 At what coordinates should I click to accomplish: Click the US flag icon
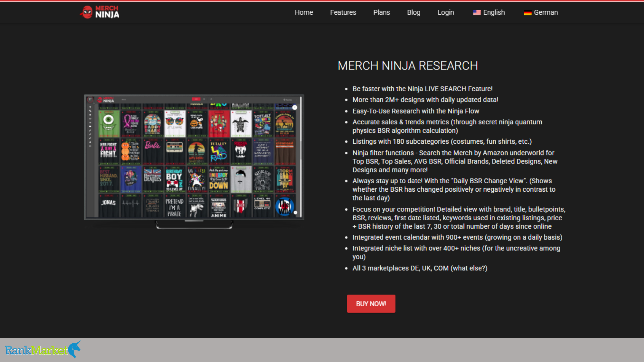pos(477,13)
